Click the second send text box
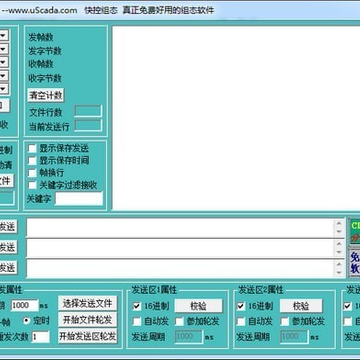This screenshot has width=360, height=360. pos(185,248)
